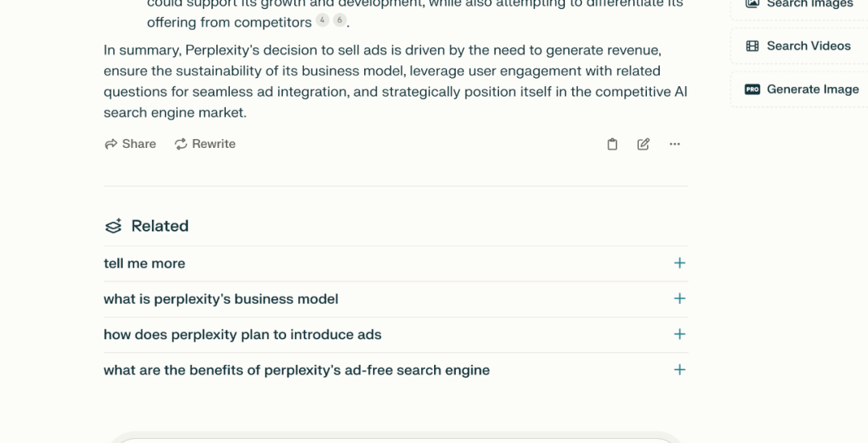Click the Generate Image button
This screenshot has height=443, width=868.
coord(800,89)
